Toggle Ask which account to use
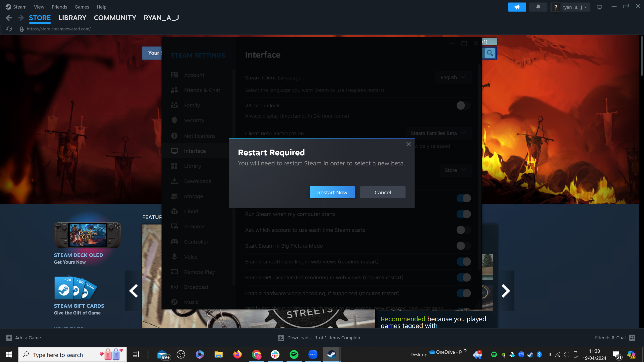Viewport: 644px width, 362px height. (x=463, y=230)
